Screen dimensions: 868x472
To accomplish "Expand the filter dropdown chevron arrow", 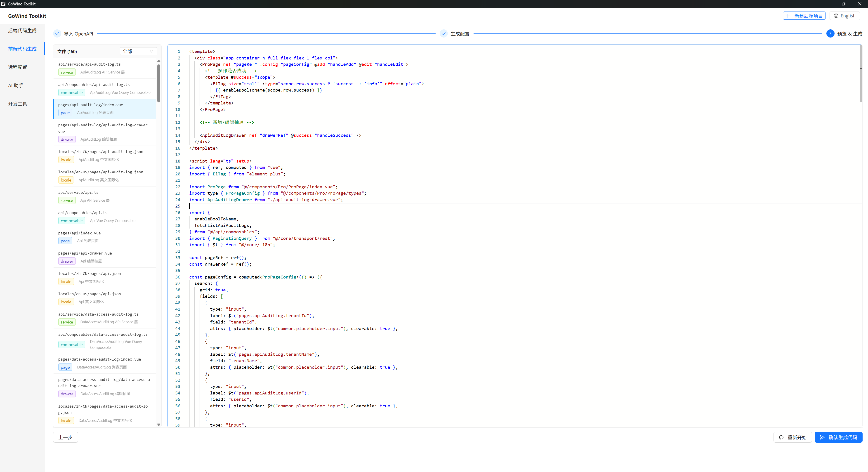I will click(152, 51).
